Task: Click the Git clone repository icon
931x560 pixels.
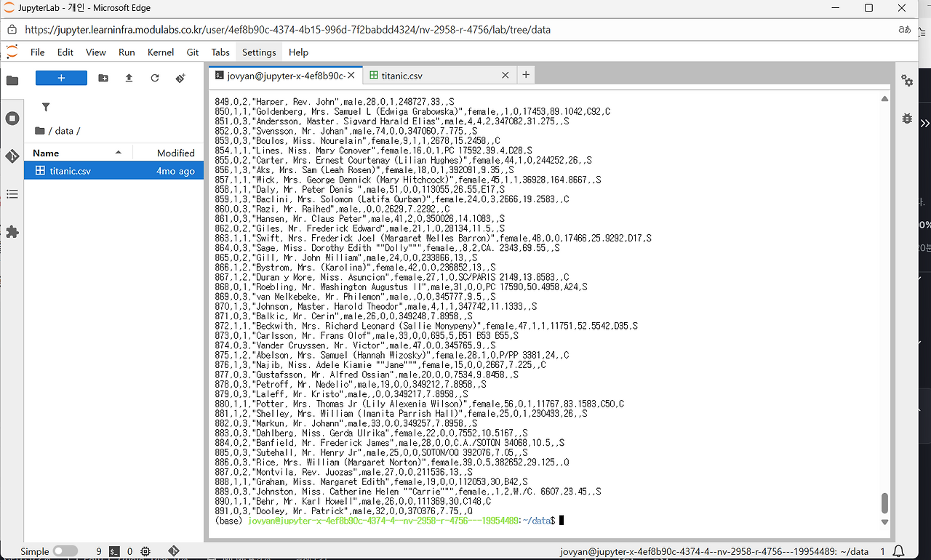Action: [180, 78]
